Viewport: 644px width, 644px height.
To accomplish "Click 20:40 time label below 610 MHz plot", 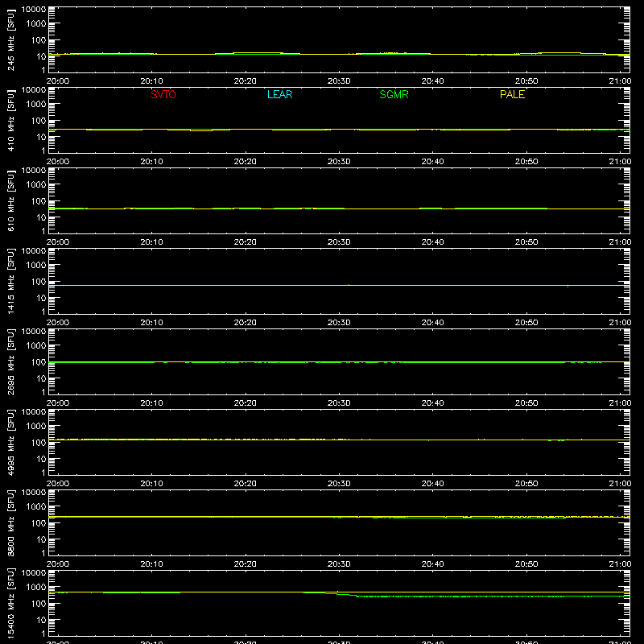I will pos(432,242).
